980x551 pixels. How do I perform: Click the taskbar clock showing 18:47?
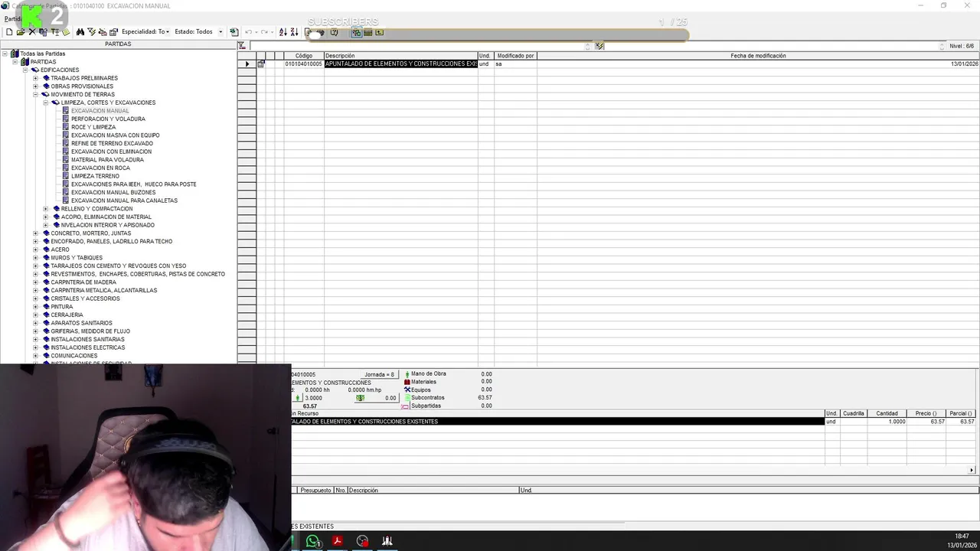962,536
